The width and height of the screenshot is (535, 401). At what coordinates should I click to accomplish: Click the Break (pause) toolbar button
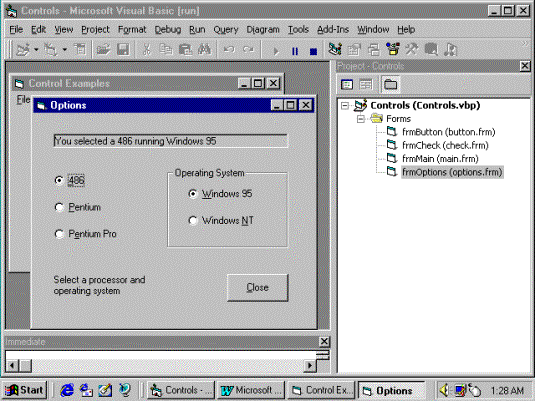coord(295,51)
